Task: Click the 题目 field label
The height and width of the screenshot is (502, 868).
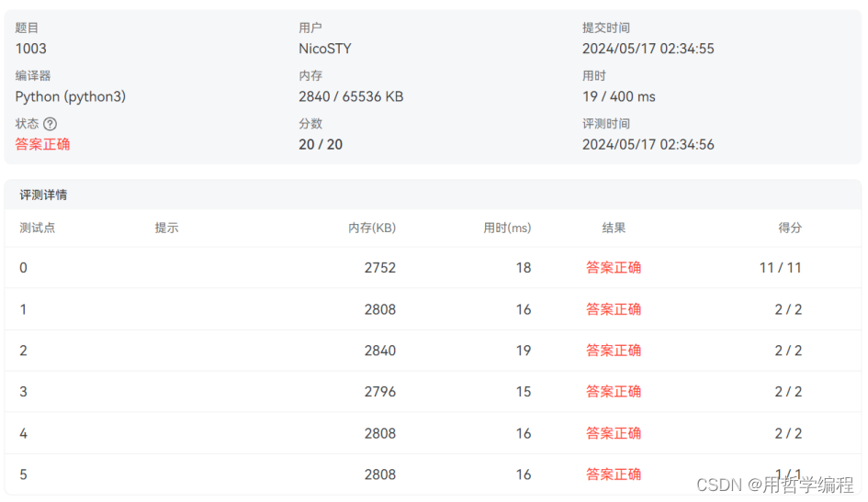Action: [x=27, y=28]
